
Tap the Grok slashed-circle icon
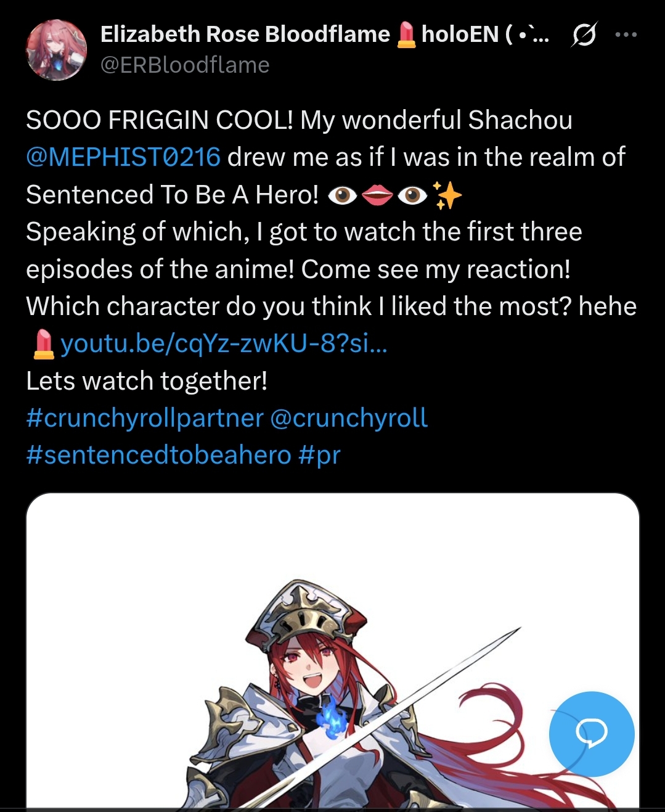pyautogui.click(x=583, y=35)
